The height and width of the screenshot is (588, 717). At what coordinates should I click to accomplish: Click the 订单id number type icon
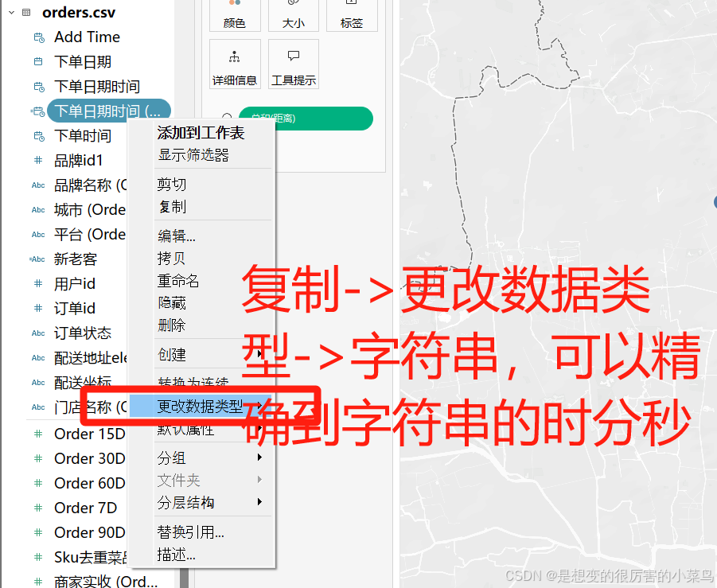pyautogui.click(x=38, y=308)
